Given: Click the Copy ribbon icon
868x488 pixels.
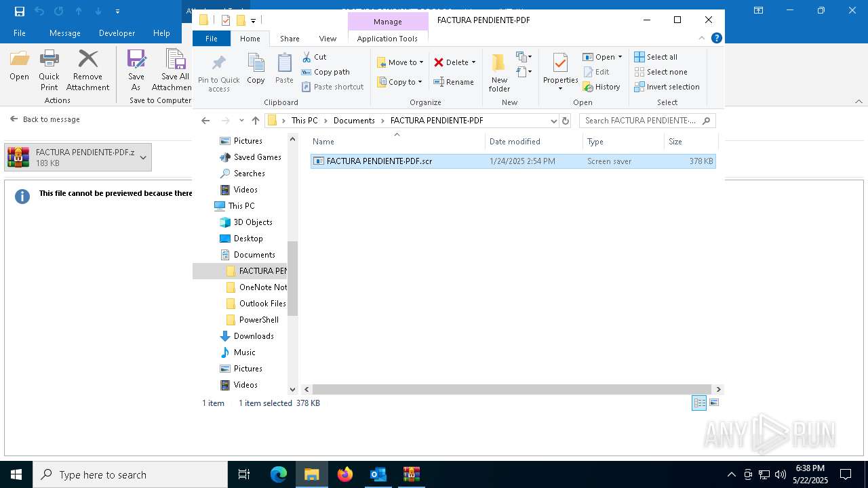Looking at the screenshot, I should pyautogui.click(x=256, y=69).
